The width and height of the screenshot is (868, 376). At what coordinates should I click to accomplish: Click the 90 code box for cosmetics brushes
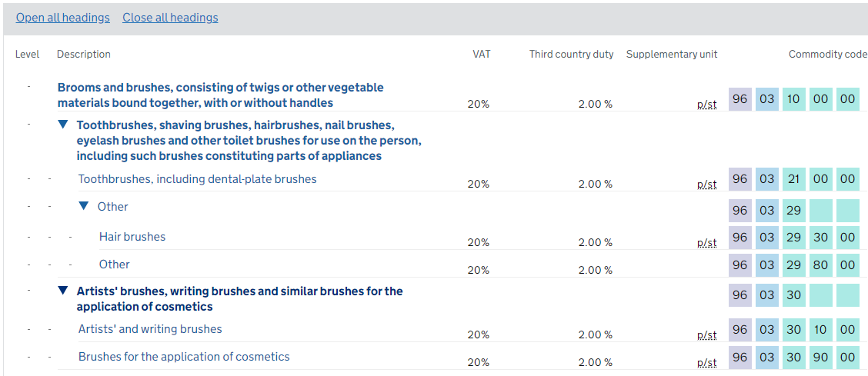point(820,358)
